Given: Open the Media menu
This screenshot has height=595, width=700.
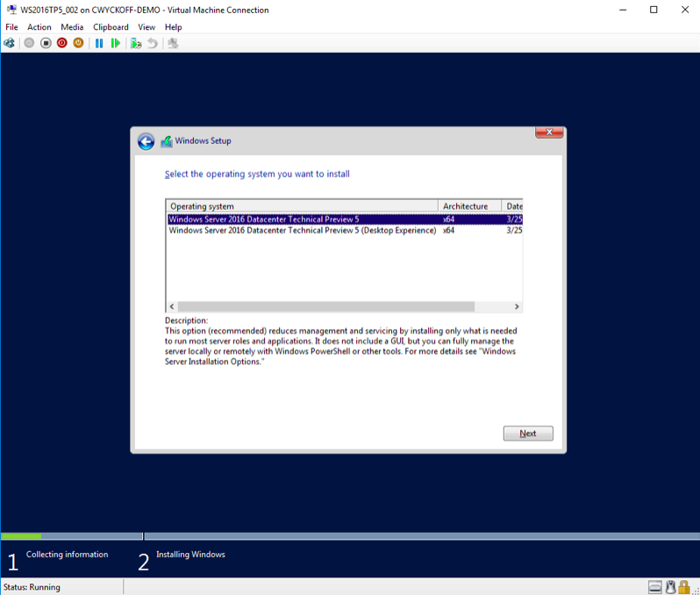Looking at the screenshot, I should (x=72, y=27).
